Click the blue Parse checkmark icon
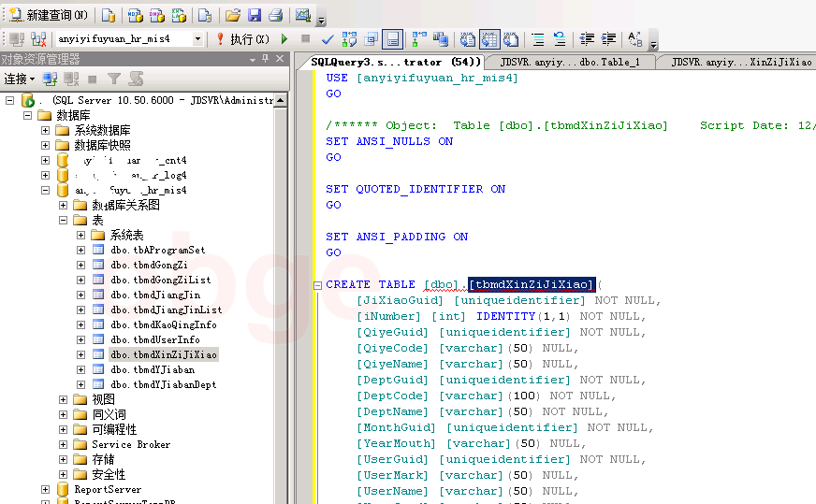816x504 pixels. coord(328,39)
